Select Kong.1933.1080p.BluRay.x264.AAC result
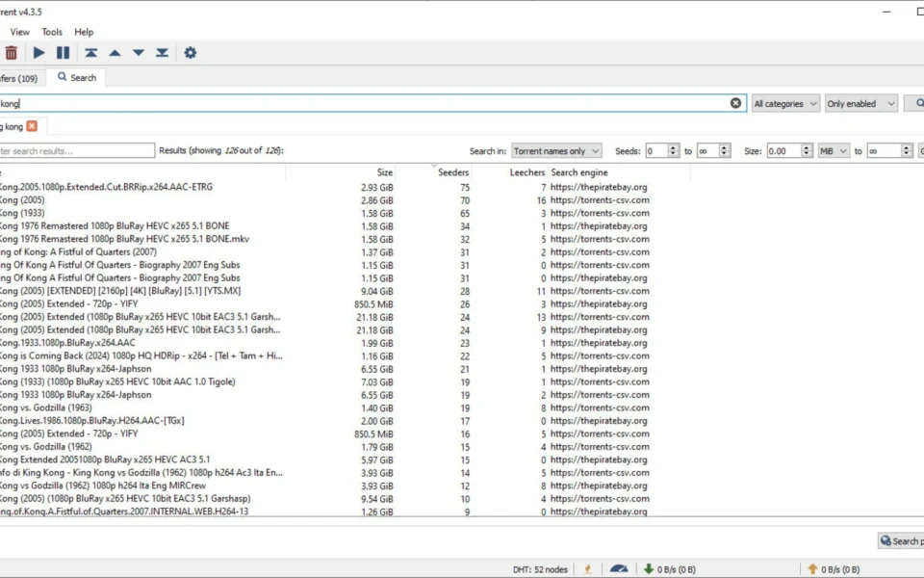Viewport: 924px width, 578px height. click(67, 343)
